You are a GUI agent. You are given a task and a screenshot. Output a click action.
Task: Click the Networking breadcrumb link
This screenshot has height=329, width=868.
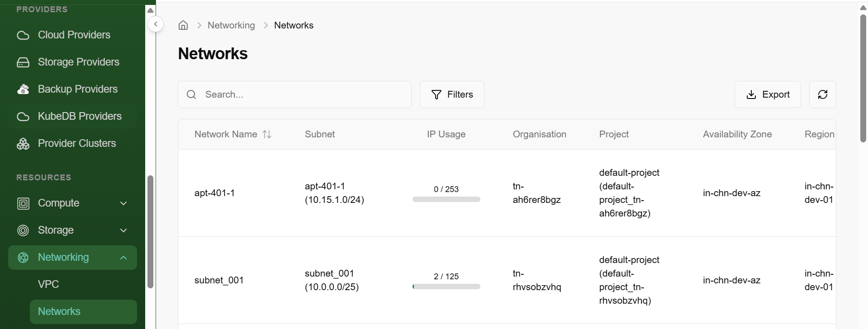(x=231, y=25)
